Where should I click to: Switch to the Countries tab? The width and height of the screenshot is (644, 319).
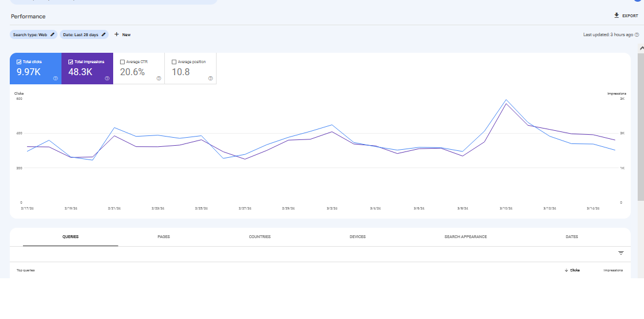coord(260,237)
